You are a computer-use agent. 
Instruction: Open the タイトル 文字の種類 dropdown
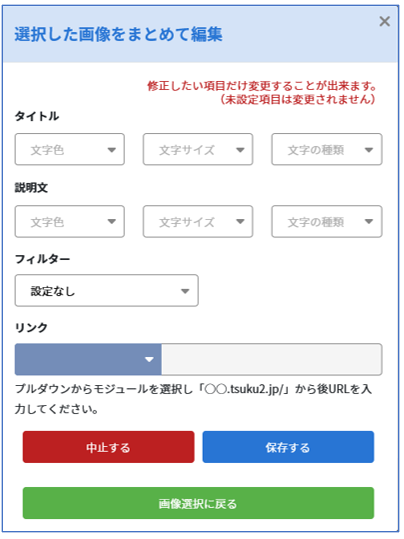click(x=327, y=150)
